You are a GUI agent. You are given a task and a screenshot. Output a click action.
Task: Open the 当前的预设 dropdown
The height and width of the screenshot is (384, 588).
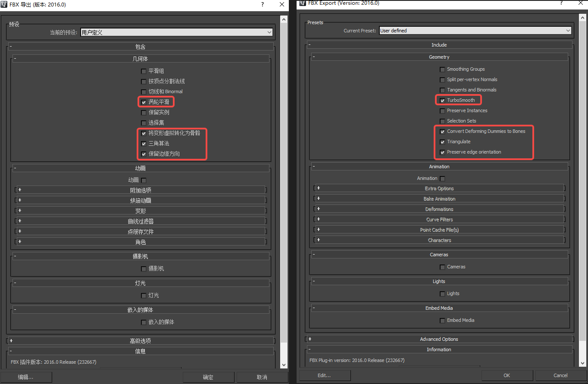(176, 32)
